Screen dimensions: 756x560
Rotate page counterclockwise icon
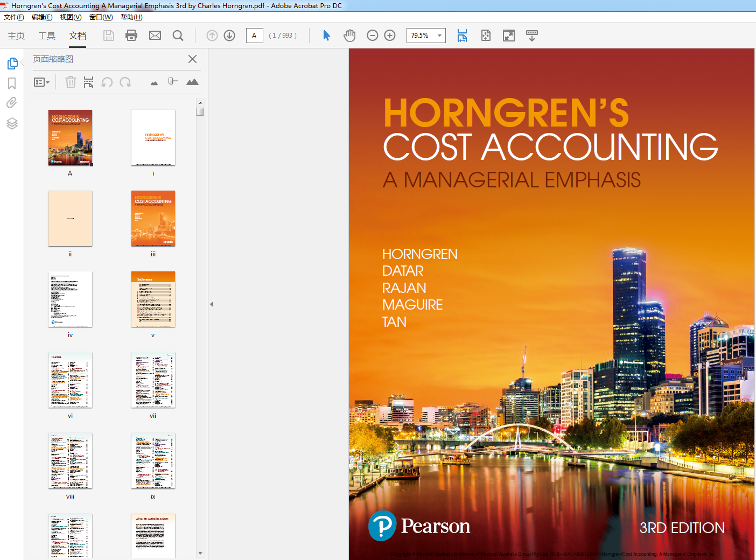[107, 82]
